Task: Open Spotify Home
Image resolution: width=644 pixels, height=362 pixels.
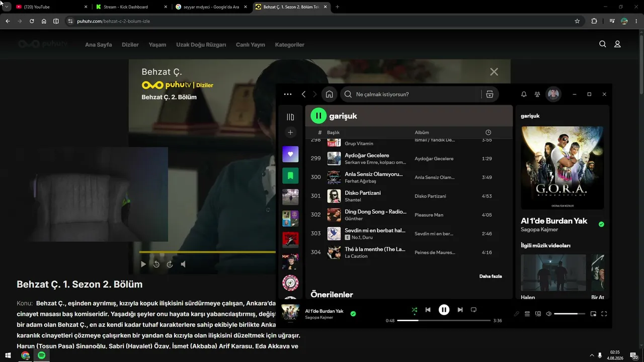Action: click(x=329, y=94)
